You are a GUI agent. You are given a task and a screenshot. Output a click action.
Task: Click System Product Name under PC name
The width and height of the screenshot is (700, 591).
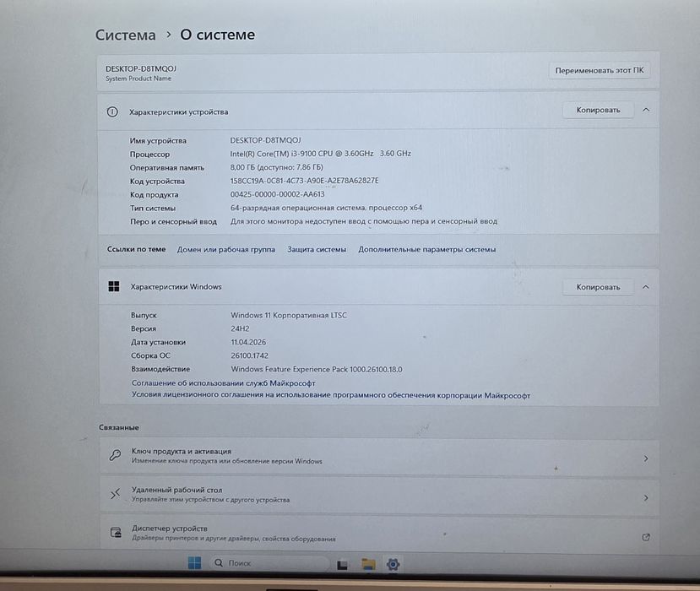pyautogui.click(x=138, y=79)
